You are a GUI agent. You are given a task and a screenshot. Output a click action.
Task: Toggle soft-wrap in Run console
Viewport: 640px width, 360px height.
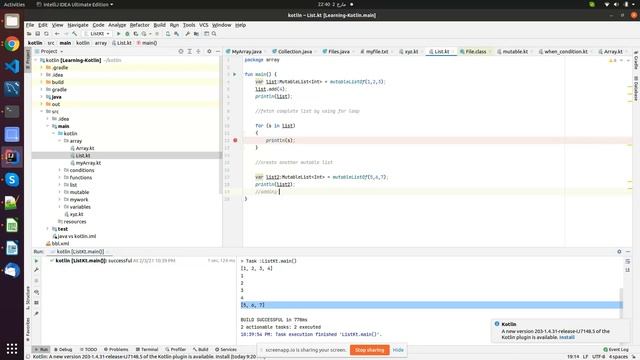point(628,261)
